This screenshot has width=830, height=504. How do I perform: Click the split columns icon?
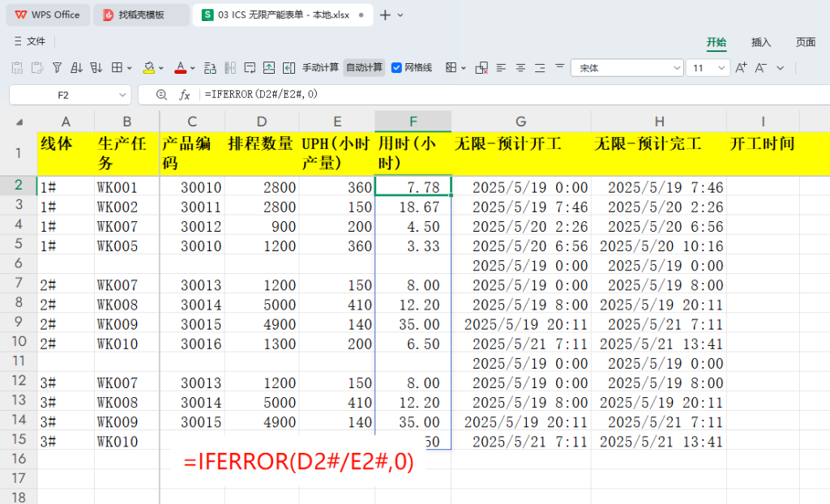coord(229,68)
